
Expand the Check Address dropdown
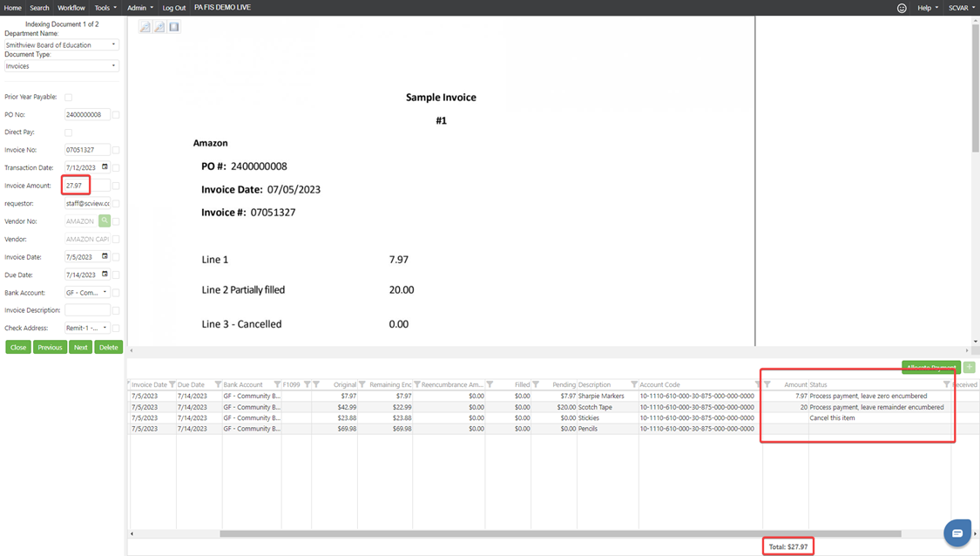tap(87, 329)
